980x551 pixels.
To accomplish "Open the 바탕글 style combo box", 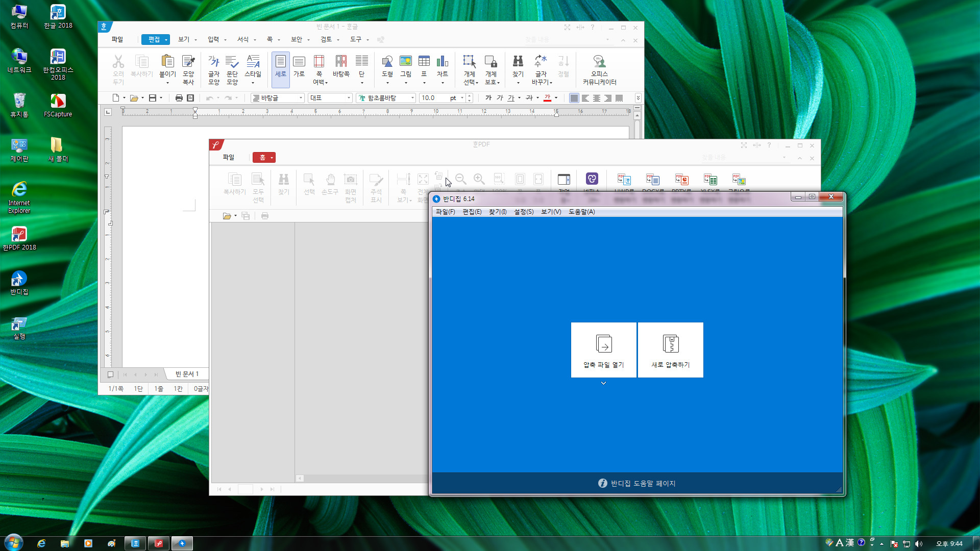I will click(x=277, y=98).
